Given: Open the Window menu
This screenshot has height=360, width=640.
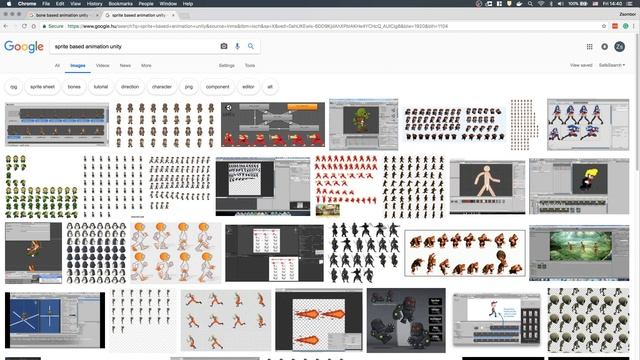Looking at the screenshot, I should click(168, 4).
